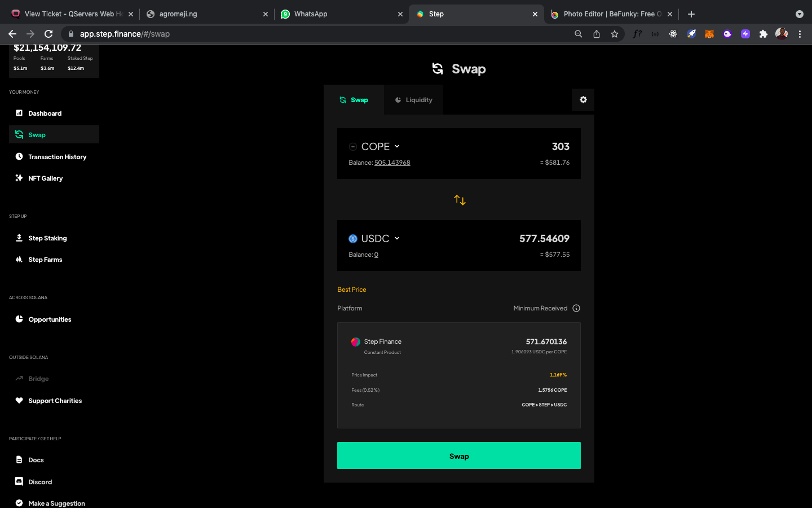
Task: Click the USDC token icon
Action: 353,239
